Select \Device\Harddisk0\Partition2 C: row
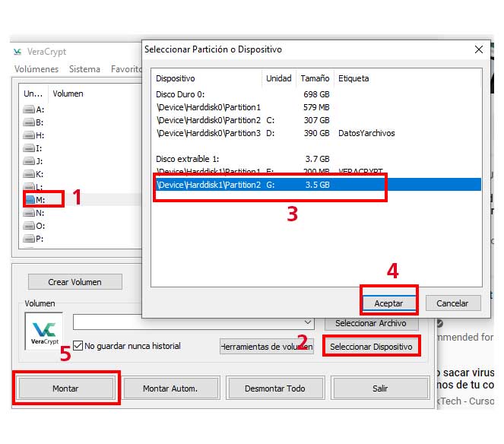Image resolution: width=504 pixels, height=444 pixels. click(x=316, y=120)
